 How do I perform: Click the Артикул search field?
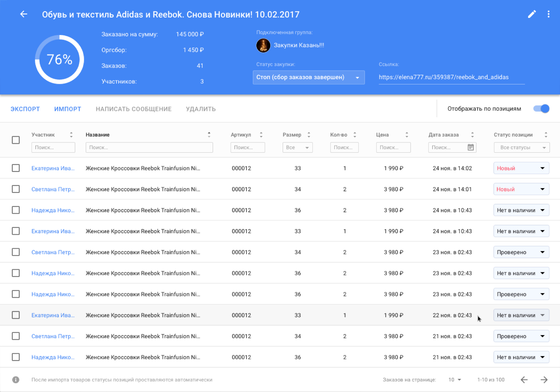[247, 147]
